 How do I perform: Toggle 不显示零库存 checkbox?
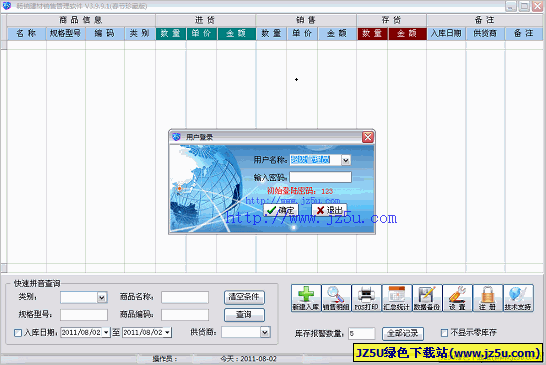click(x=444, y=333)
